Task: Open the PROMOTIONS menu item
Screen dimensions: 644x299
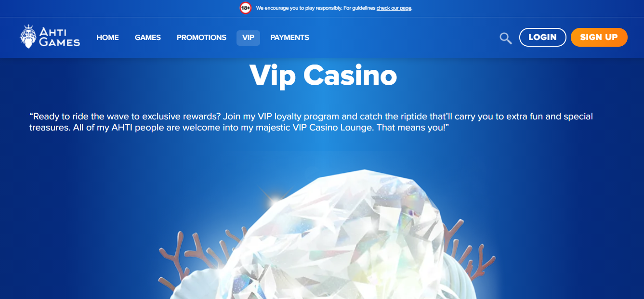Action: [201, 38]
